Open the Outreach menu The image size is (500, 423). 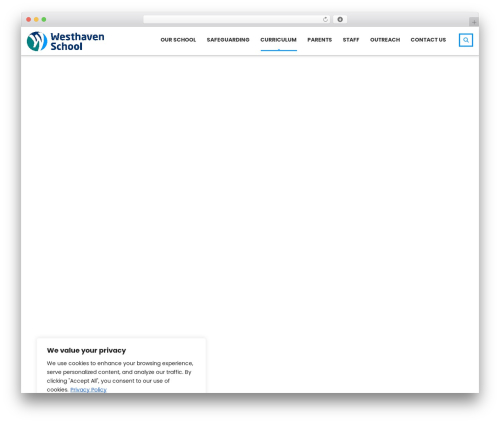(x=385, y=40)
